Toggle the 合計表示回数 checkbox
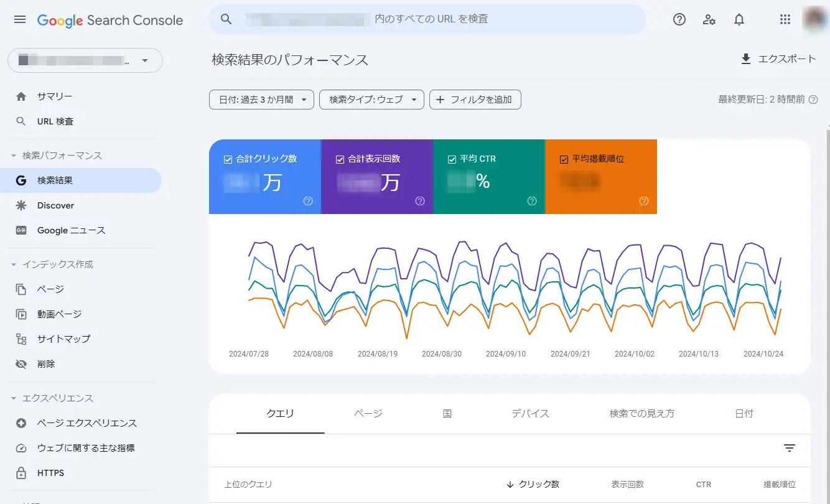The height and width of the screenshot is (504, 830). (340, 159)
